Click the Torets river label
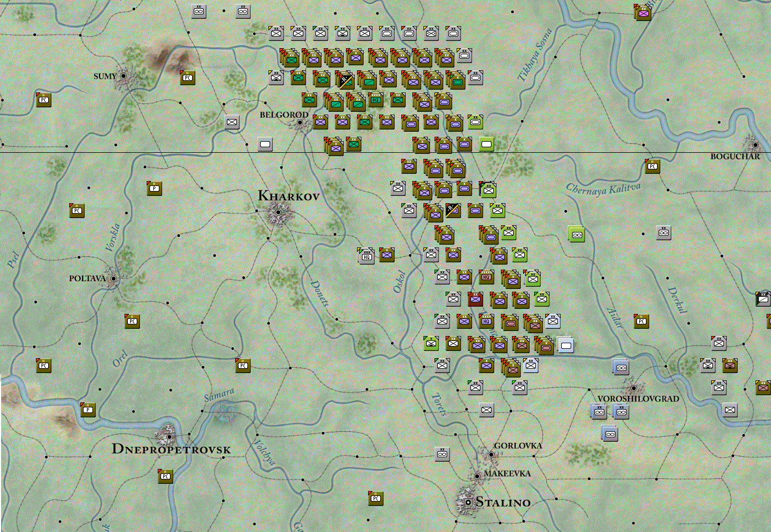 439,404
